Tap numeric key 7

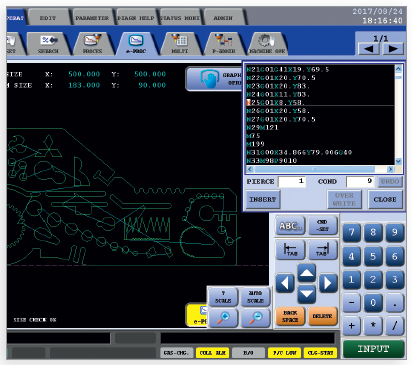pos(351,232)
